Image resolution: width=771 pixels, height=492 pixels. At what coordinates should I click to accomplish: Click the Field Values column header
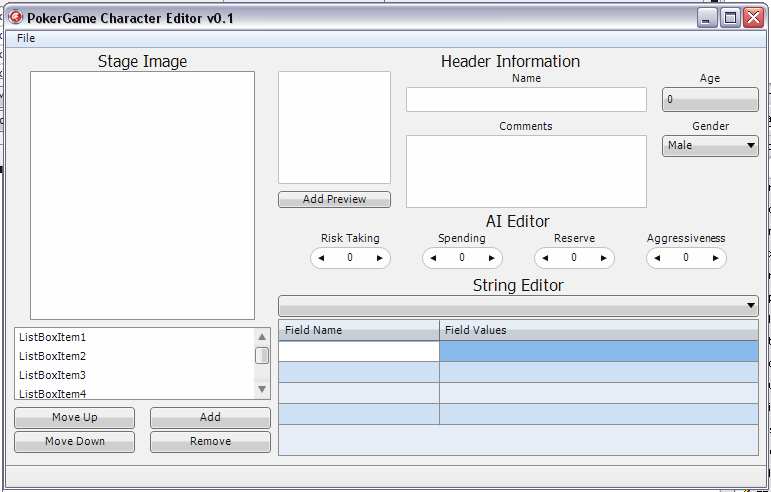[598, 330]
